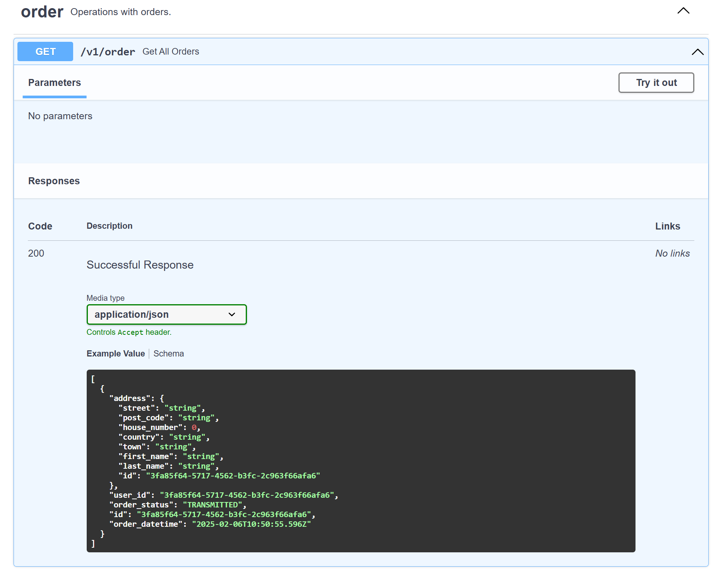Click the order tag heading
The width and height of the screenshot is (728, 574).
(42, 12)
